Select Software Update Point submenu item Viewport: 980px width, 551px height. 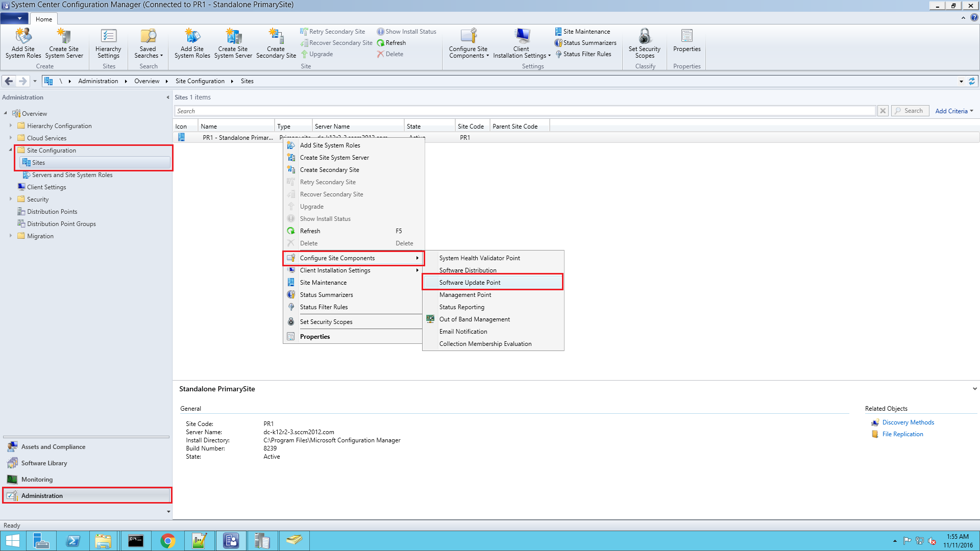coord(470,283)
